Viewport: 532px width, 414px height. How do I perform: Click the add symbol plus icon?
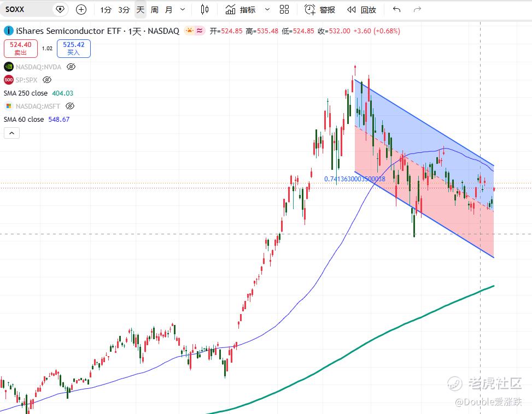tap(81, 9)
